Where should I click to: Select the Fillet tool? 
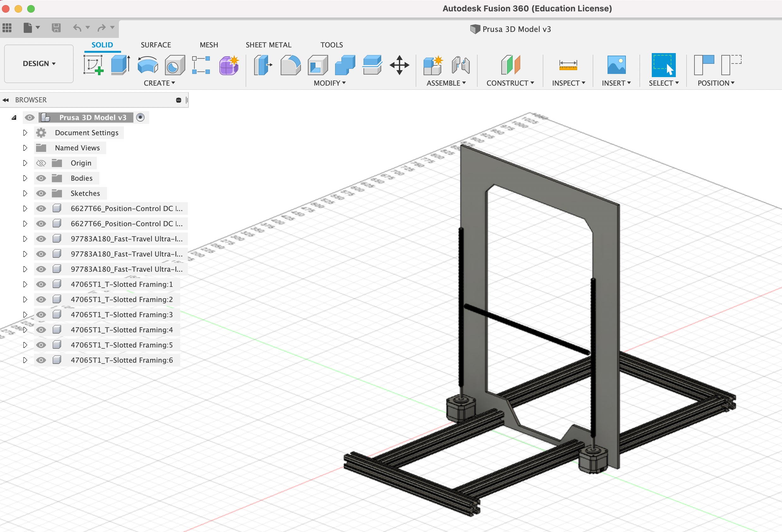click(291, 65)
